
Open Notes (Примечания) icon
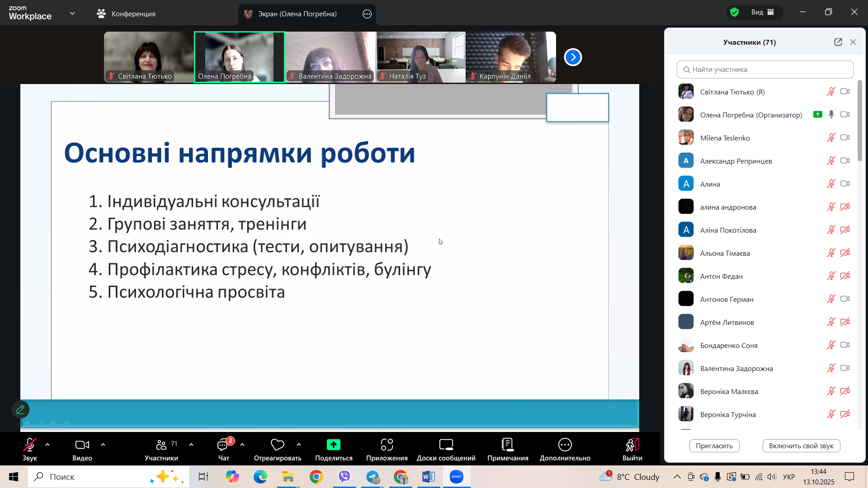[x=508, y=445]
